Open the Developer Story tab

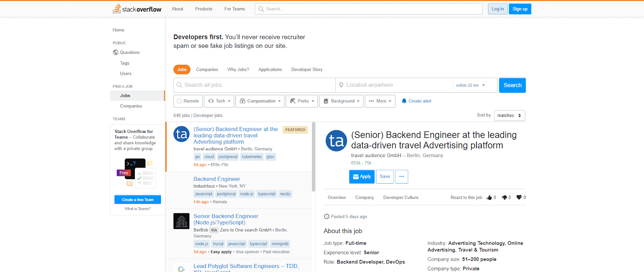[307, 70]
